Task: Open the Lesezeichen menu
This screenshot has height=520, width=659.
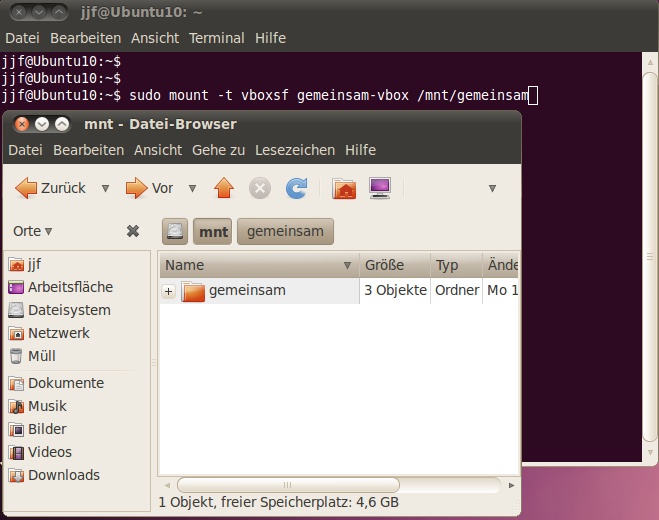Action: tap(295, 150)
